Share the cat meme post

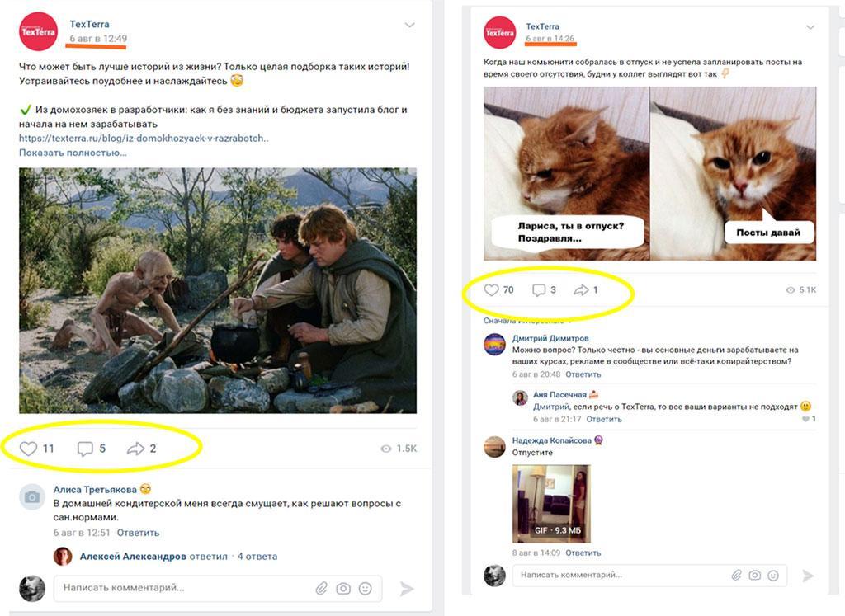[581, 290]
